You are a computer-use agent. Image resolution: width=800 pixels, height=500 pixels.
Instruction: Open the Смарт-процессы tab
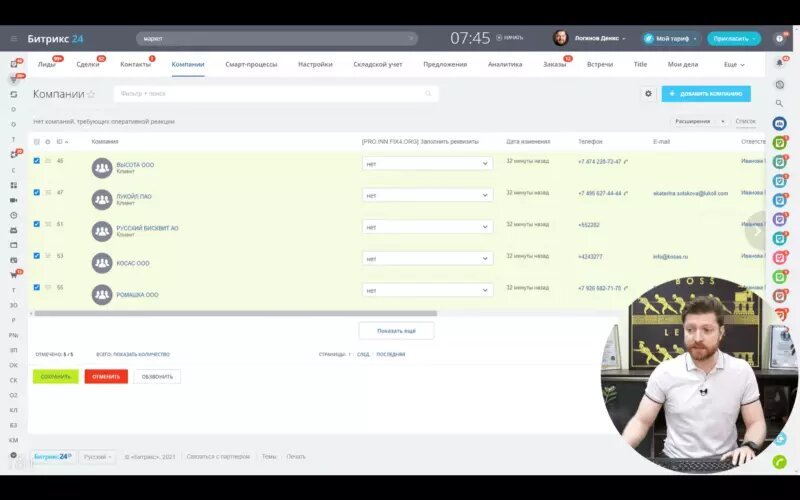251,64
